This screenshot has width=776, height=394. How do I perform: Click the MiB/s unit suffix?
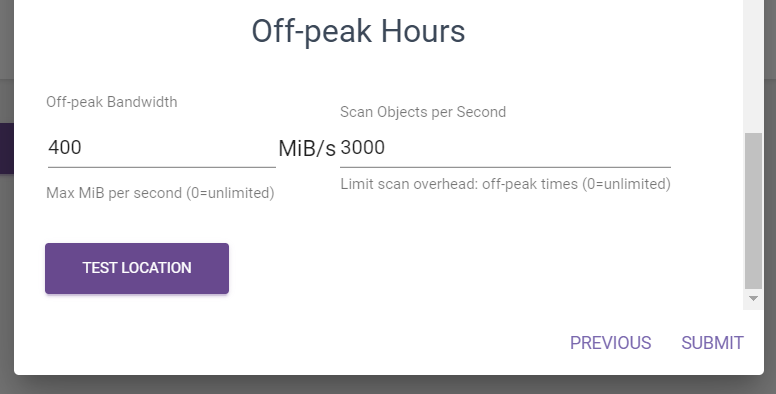click(x=307, y=148)
